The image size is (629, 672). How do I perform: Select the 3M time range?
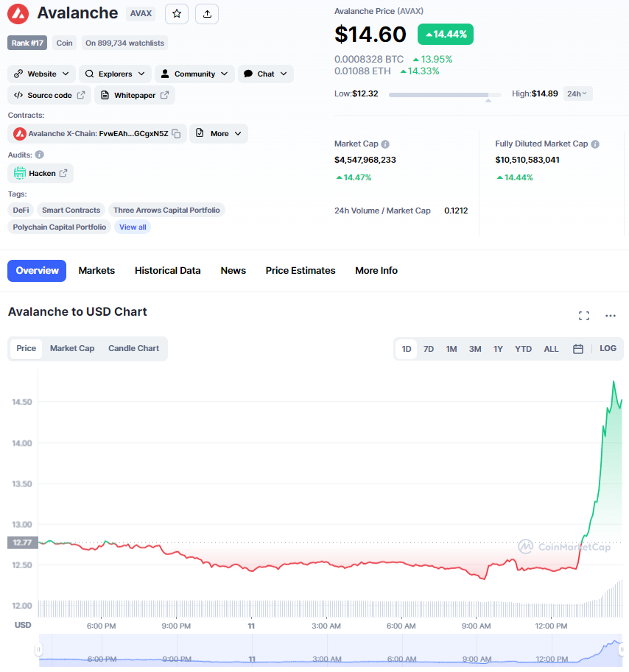point(475,349)
